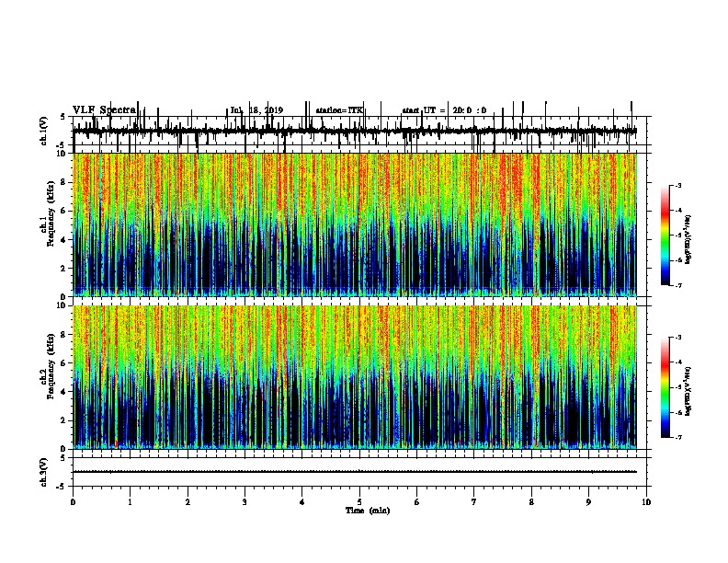This screenshot has width=728, height=563.
Task: Click the '4' tick on the time axis
Action: click(x=302, y=502)
